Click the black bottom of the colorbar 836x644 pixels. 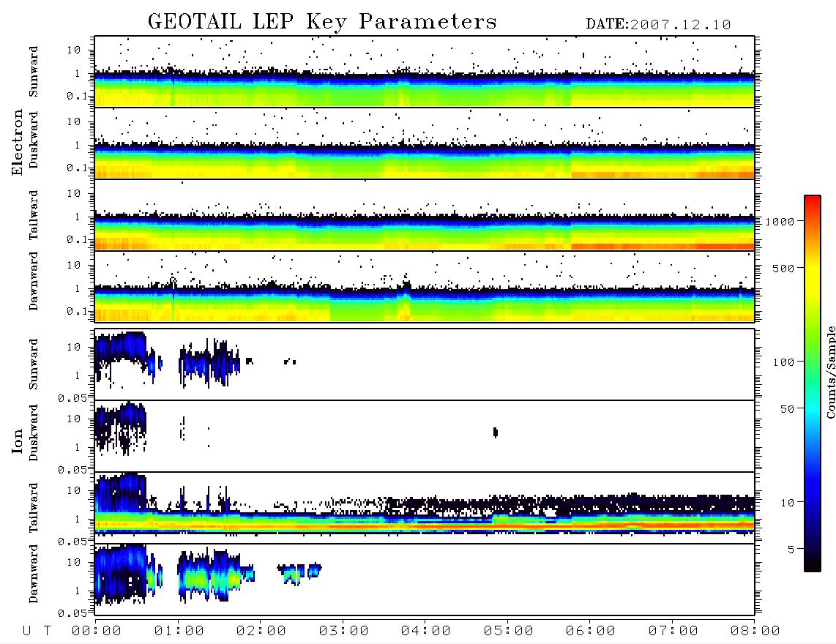(x=813, y=564)
